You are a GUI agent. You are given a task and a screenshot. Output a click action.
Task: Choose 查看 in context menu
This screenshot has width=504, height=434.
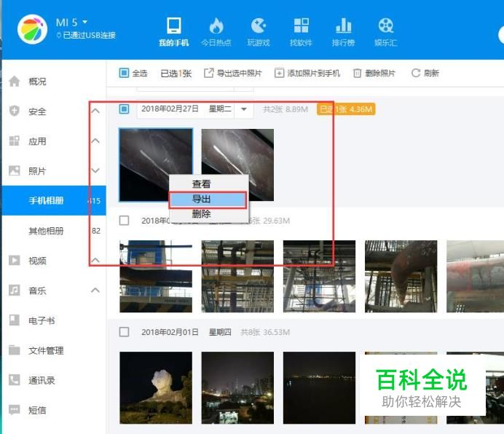coord(208,184)
